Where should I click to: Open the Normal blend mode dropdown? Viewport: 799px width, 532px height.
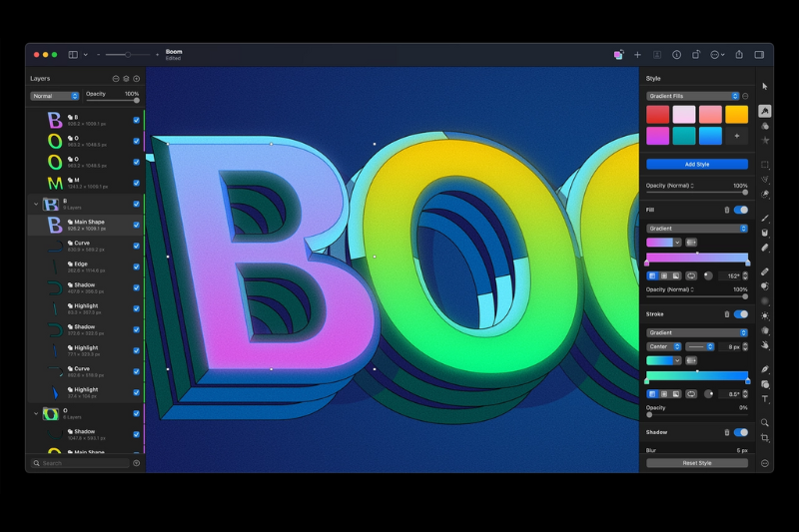pyautogui.click(x=55, y=96)
